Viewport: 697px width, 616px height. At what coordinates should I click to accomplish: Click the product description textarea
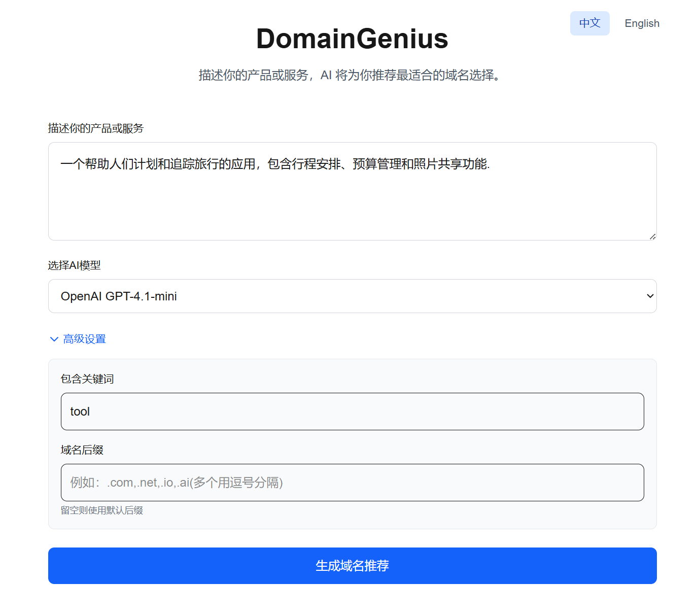click(353, 191)
